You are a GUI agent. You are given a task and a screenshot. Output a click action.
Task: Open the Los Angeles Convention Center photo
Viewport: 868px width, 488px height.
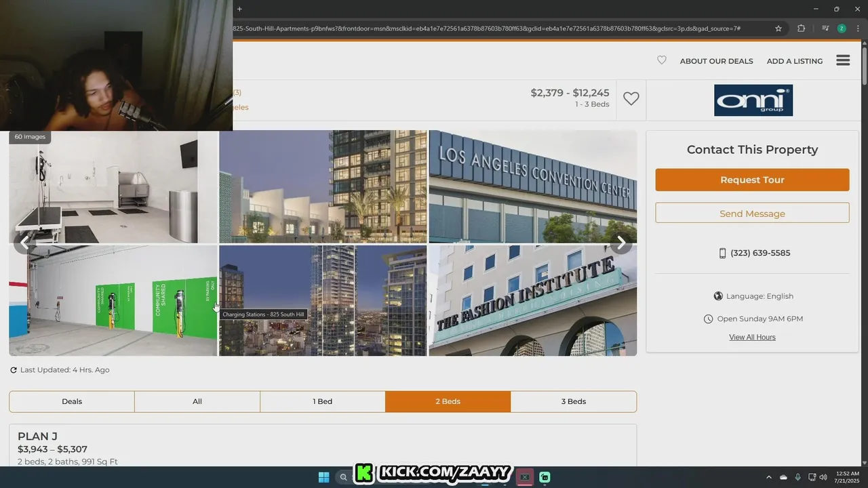point(533,186)
